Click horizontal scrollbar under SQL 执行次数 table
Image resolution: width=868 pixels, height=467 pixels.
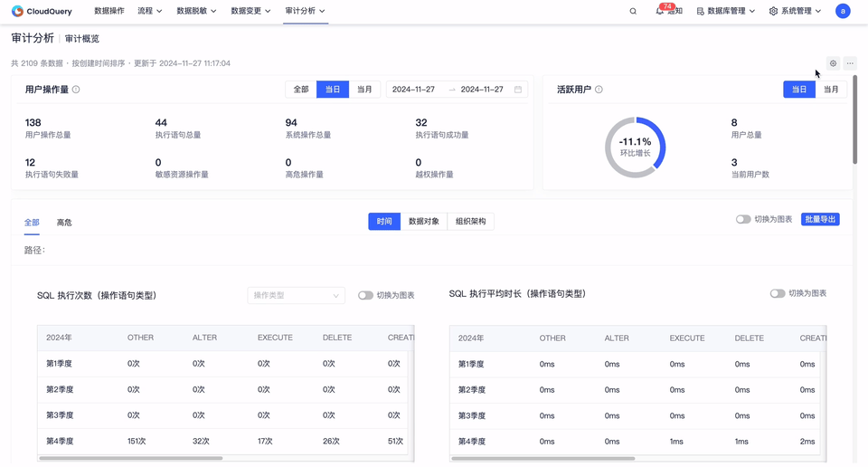coord(130,458)
